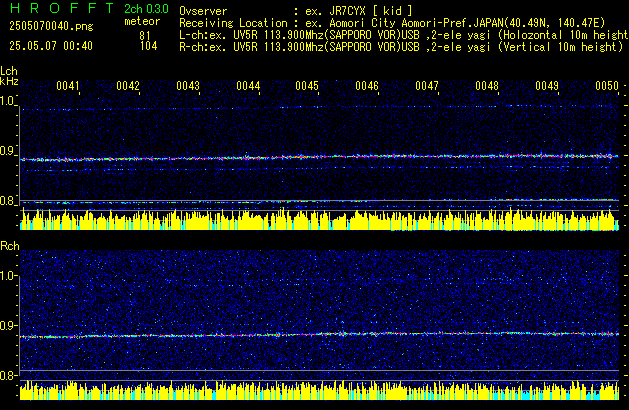Click Rch 1.0 kHz axis label

click(x=8, y=276)
